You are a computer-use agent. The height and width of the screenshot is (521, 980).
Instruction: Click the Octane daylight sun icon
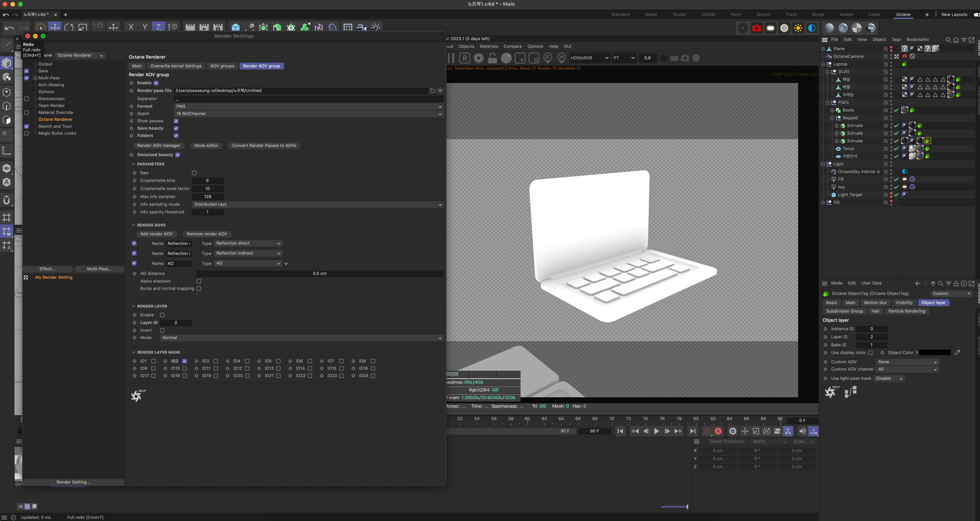[798, 28]
